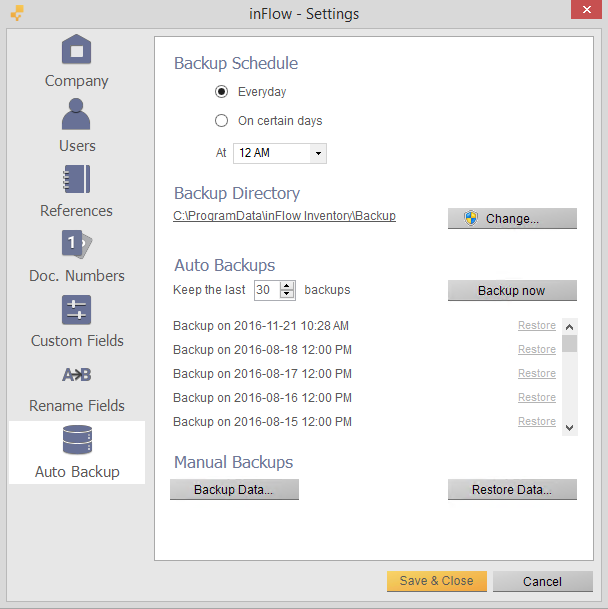
Task: Click Restore Data... button
Action: [512, 489]
